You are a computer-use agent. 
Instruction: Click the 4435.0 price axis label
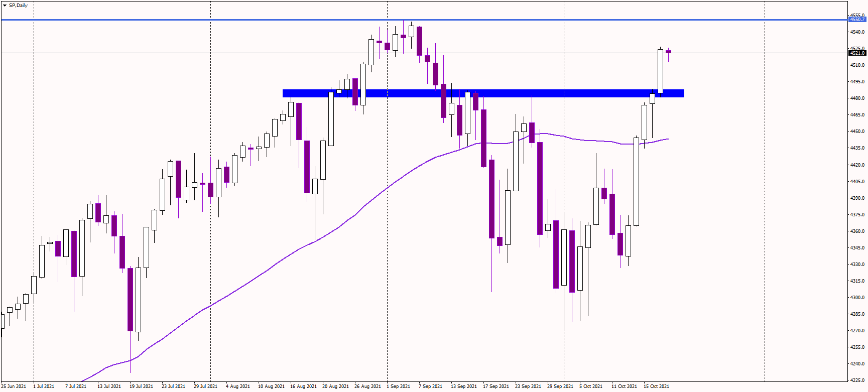(857, 148)
